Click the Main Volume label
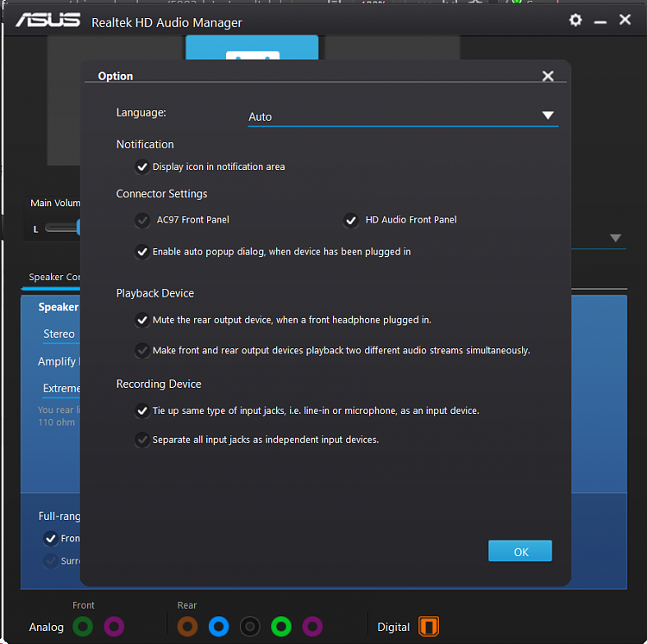Viewport: 647px width, 644px height. click(x=55, y=203)
